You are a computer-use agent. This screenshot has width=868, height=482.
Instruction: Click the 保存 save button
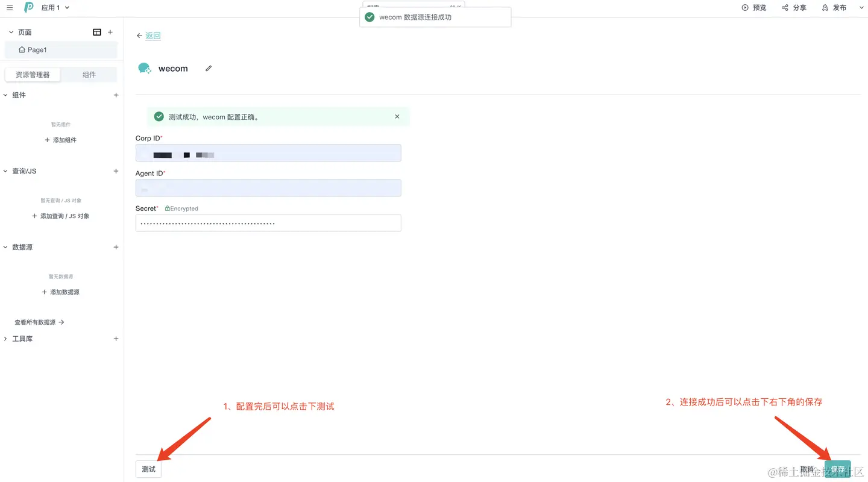tap(838, 469)
